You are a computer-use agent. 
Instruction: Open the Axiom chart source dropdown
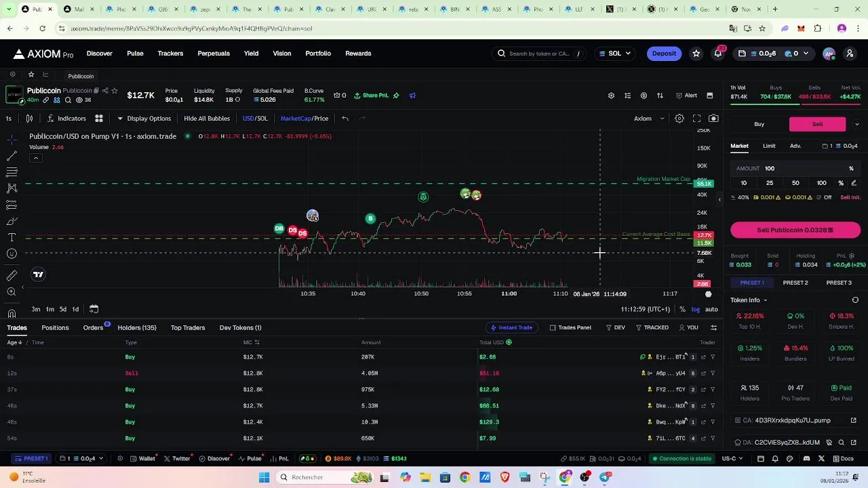(649, 119)
